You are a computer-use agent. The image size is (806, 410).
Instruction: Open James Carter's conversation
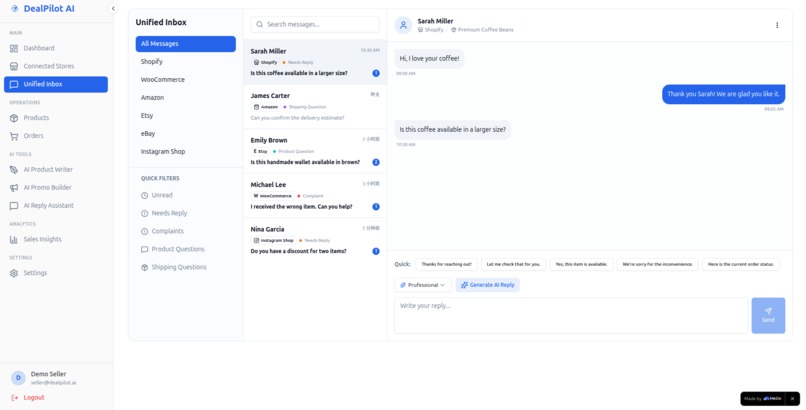315,107
